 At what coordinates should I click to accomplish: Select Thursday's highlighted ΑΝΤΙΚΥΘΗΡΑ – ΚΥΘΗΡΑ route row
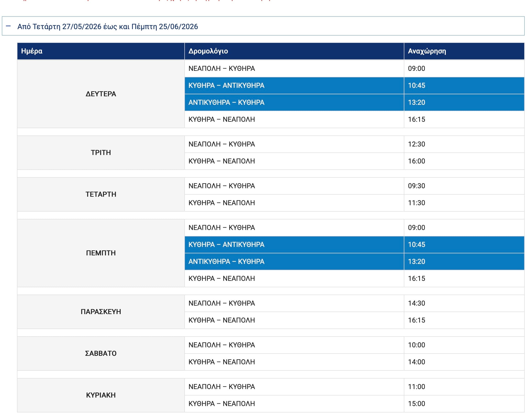tap(226, 262)
